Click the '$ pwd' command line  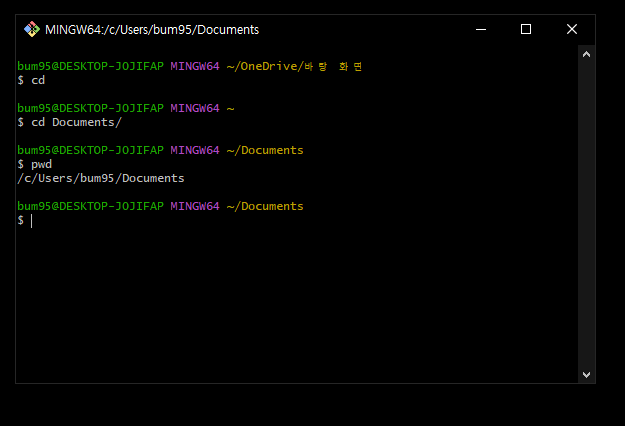click(35, 164)
